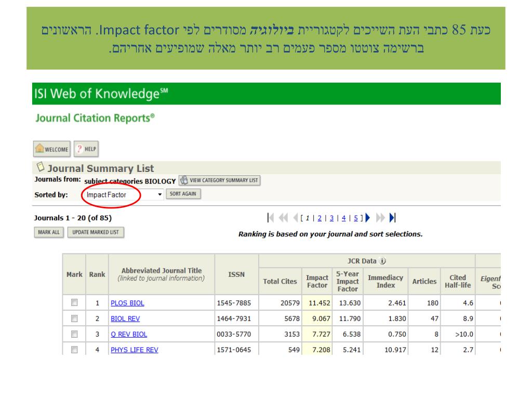This screenshot has width=532, height=399.
Task: Click the Journal Summary List notepad icon
Action: coord(41,167)
